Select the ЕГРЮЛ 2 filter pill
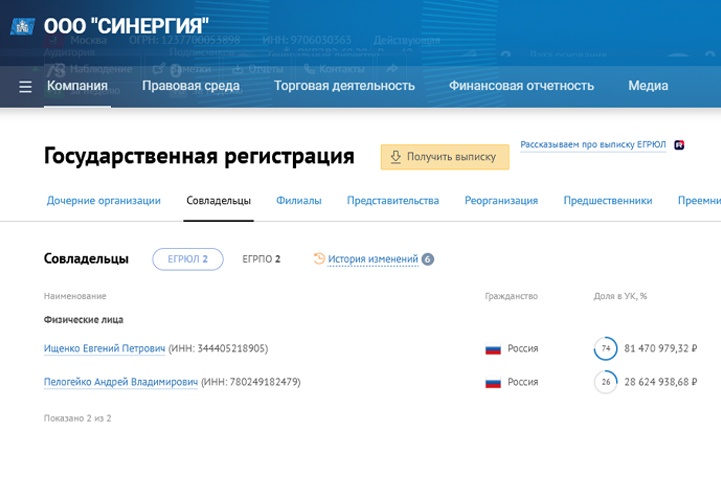This screenshot has width=721, height=480. tap(188, 259)
